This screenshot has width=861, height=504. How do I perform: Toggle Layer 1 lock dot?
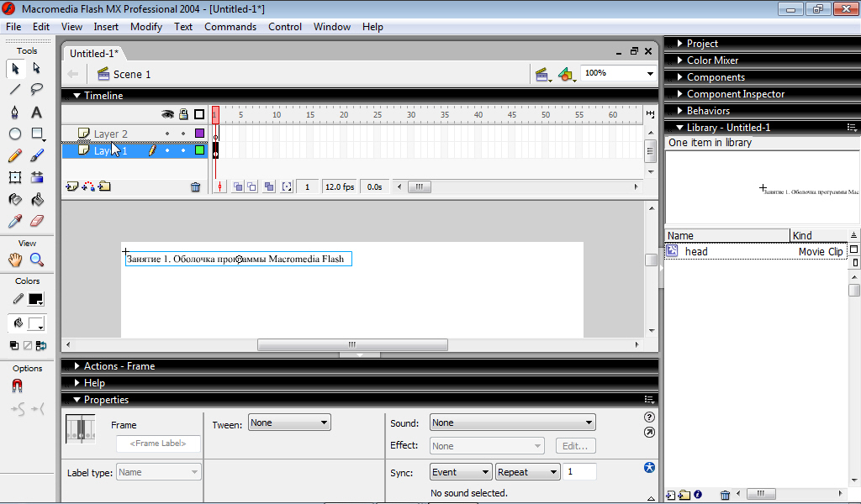tap(183, 150)
